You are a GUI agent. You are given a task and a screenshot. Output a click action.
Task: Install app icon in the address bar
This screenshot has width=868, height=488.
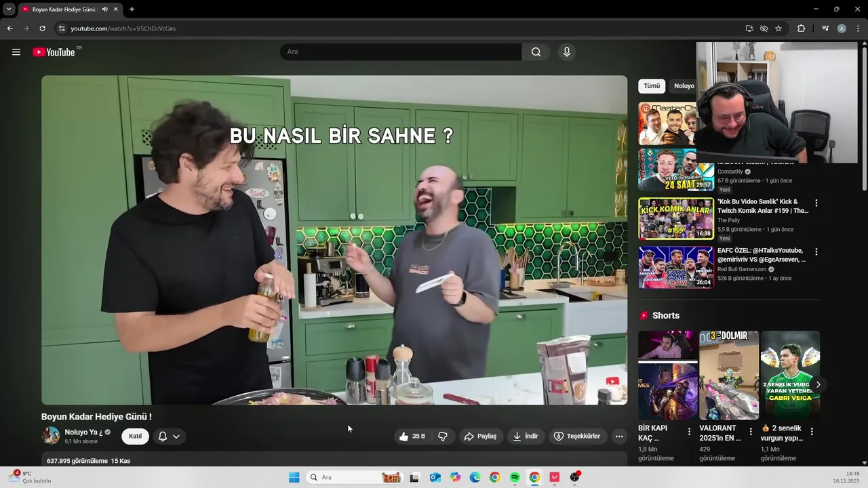tap(749, 28)
